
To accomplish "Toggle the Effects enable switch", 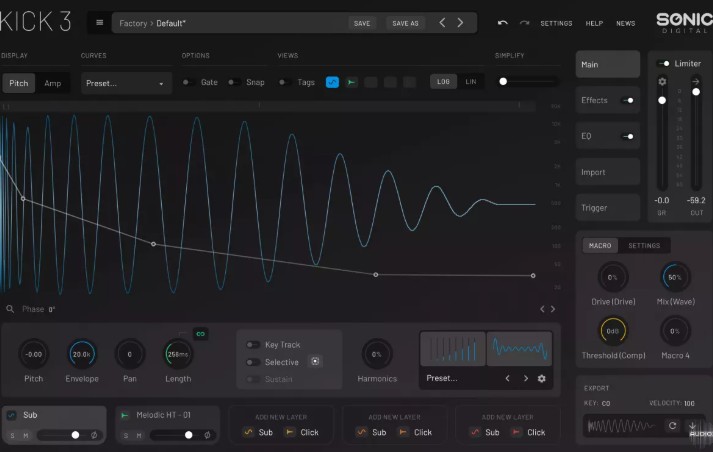I will 628,100.
